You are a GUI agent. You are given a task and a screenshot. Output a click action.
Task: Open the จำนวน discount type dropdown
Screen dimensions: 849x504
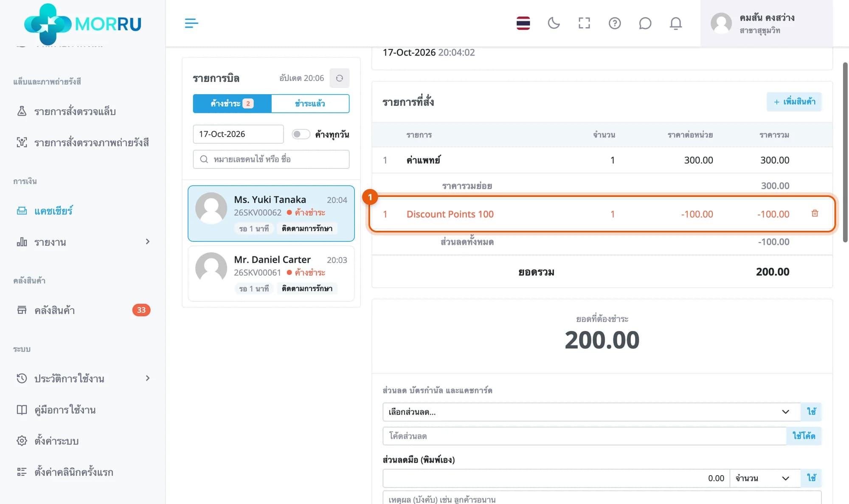coord(765,478)
